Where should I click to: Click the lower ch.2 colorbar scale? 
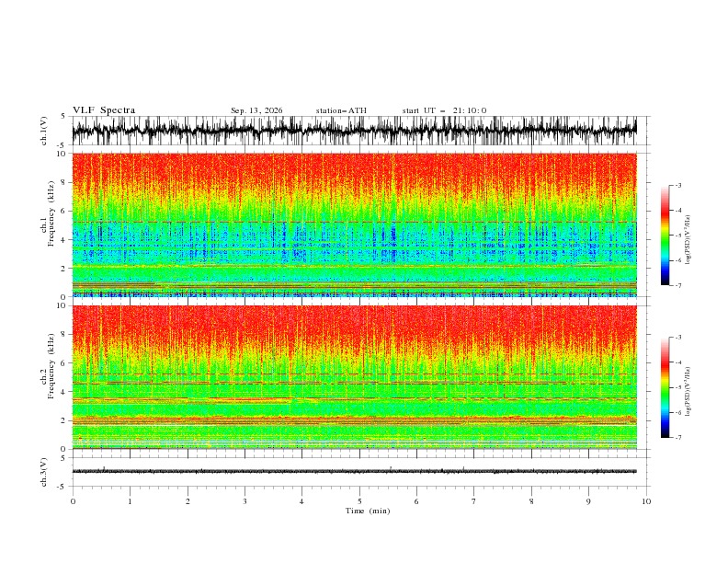tap(665, 387)
